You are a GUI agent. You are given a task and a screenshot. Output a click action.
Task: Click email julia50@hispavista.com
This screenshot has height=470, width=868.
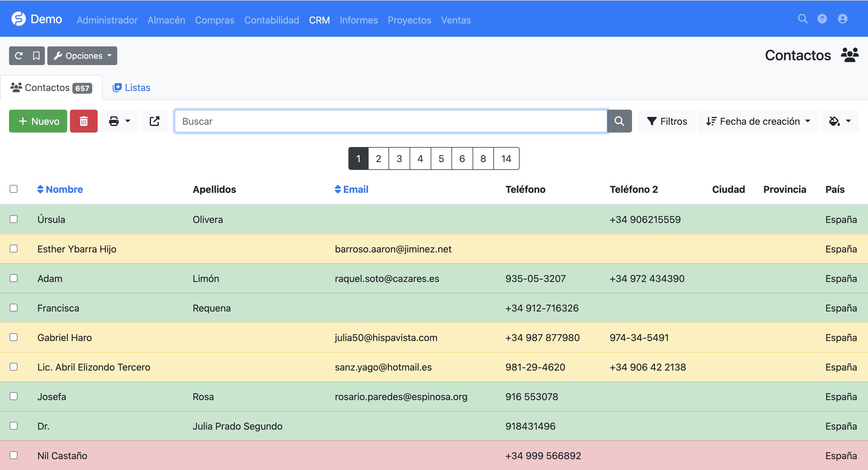click(x=386, y=338)
